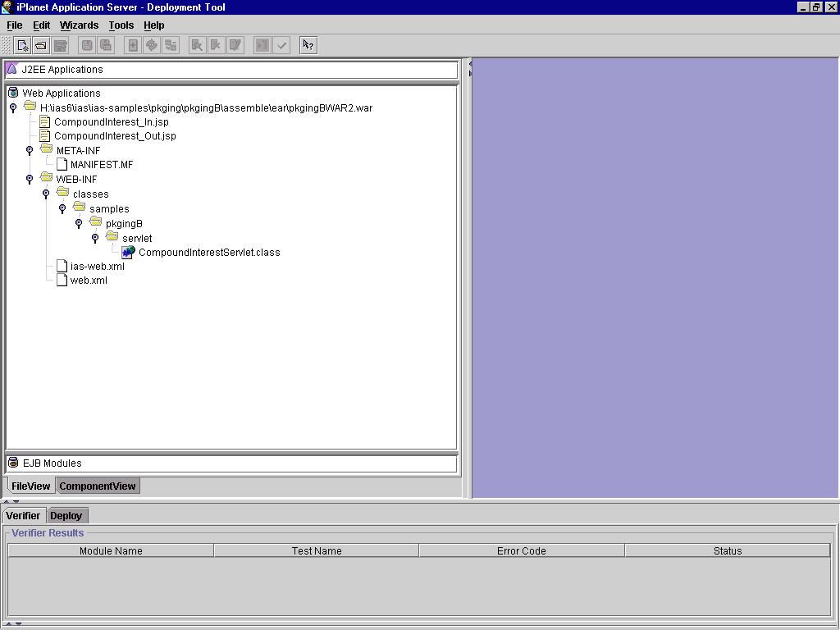Switch to the Deploy tab
This screenshot has width=840, height=630.
tap(66, 515)
